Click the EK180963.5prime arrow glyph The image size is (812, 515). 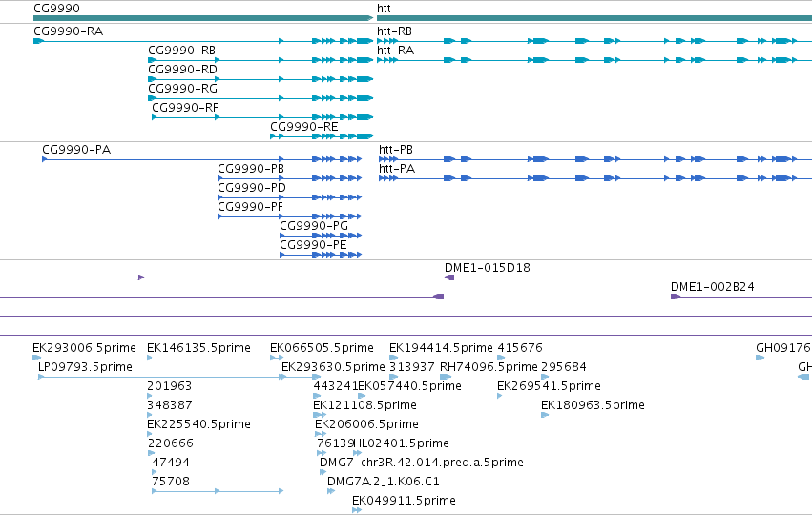(545, 415)
